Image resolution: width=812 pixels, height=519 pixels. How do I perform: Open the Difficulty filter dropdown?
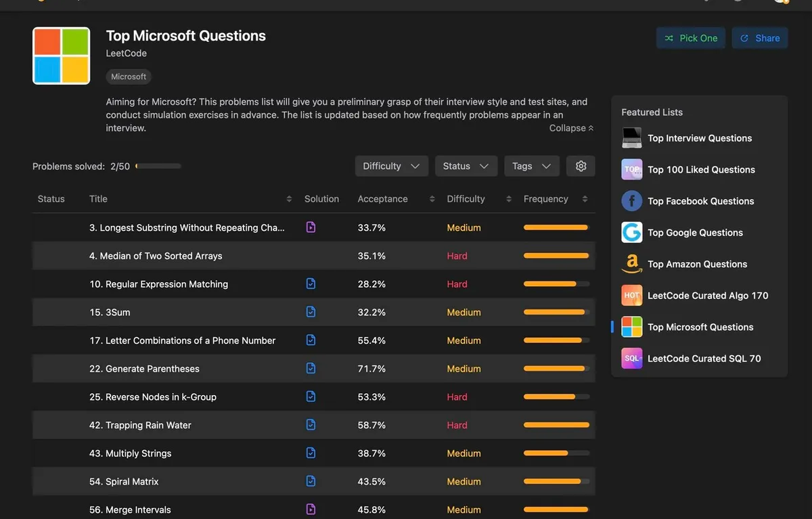point(391,166)
